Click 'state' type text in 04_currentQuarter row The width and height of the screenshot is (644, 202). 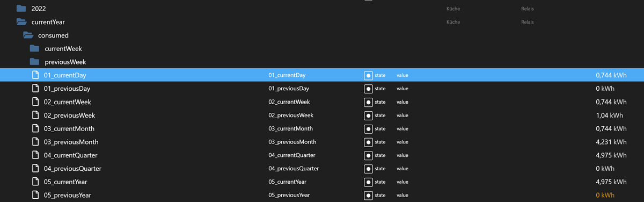tap(380, 155)
